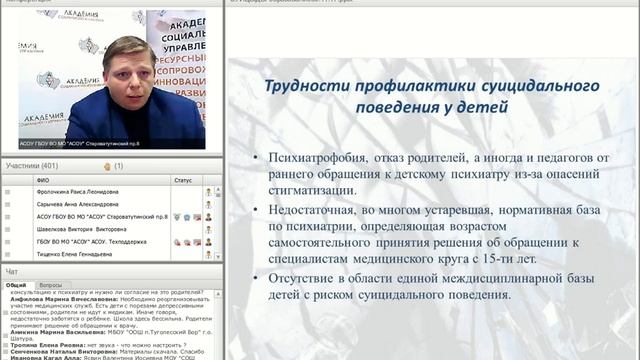640x360 pixels.
Task: Select participant Сарычева Анна Александровна
Action: click(78, 204)
